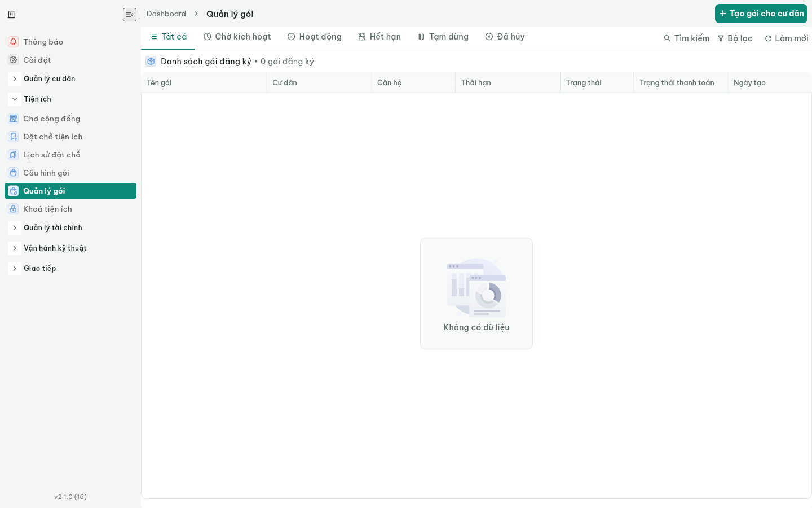The image size is (812, 508).
Task: Switch to the Hết hạn tab
Action: pyautogui.click(x=379, y=37)
